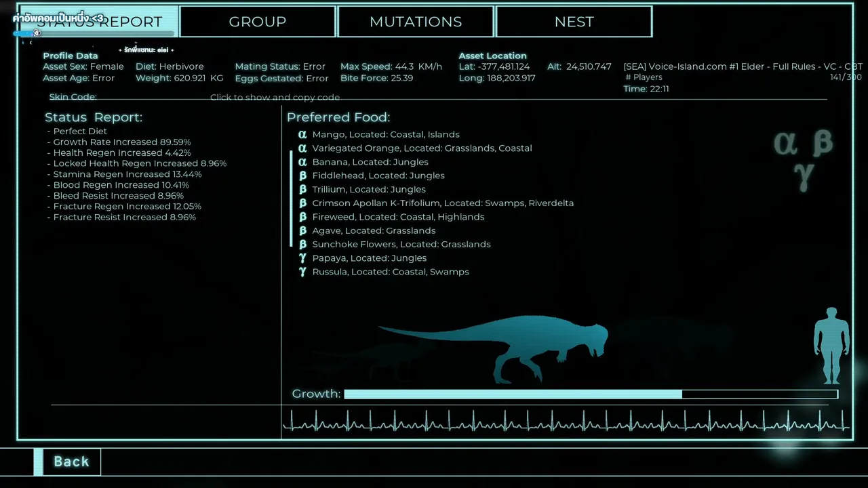
Task: Click the Banana, Located: Jungles food entry
Action: (370, 162)
